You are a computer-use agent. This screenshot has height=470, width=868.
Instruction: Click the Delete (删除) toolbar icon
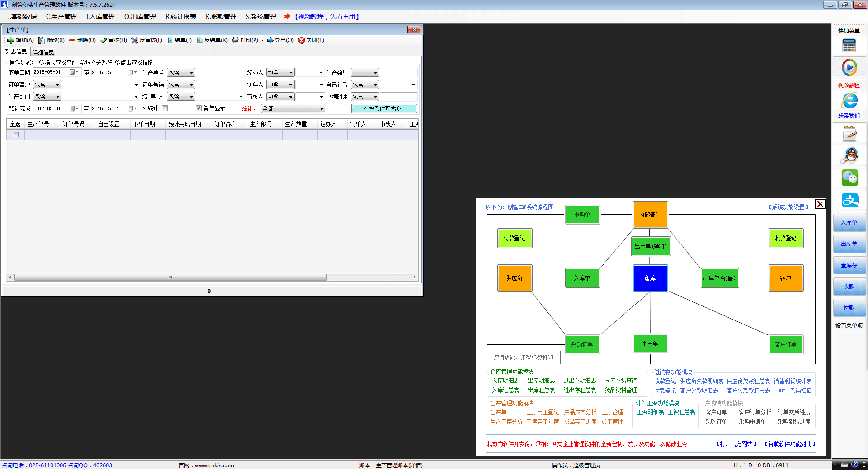(x=72, y=40)
